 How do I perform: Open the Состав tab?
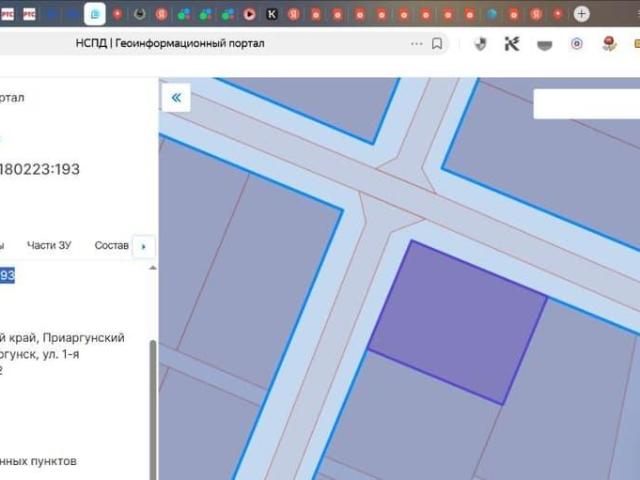point(111,245)
